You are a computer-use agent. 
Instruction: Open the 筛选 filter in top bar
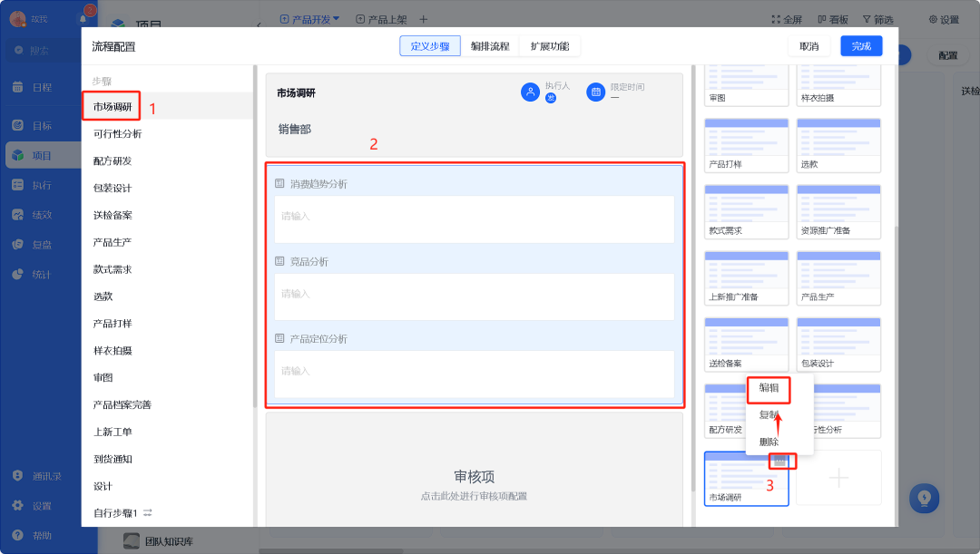click(x=878, y=19)
